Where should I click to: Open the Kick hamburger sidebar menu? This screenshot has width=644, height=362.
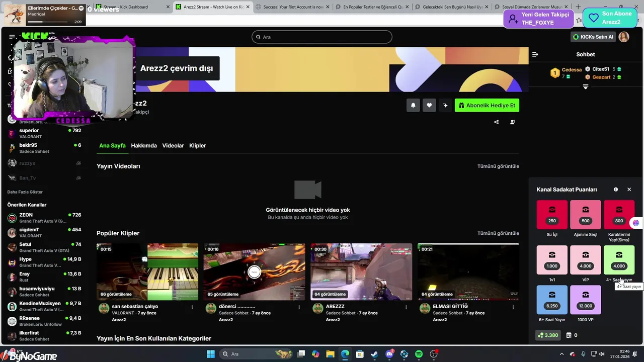(12, 37)
